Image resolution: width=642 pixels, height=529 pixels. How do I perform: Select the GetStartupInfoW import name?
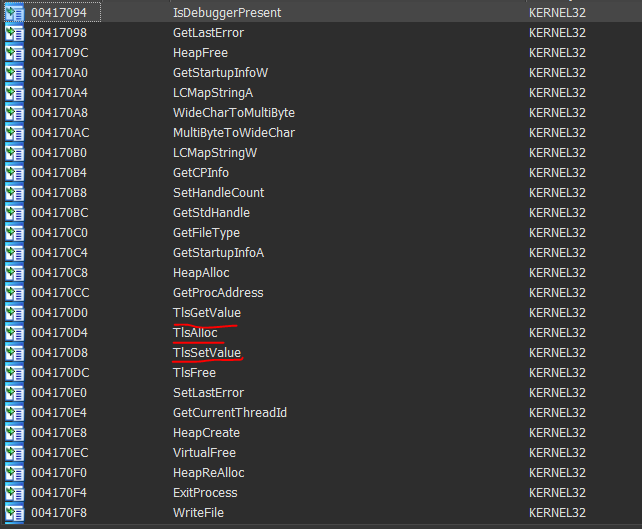(220, 73)
